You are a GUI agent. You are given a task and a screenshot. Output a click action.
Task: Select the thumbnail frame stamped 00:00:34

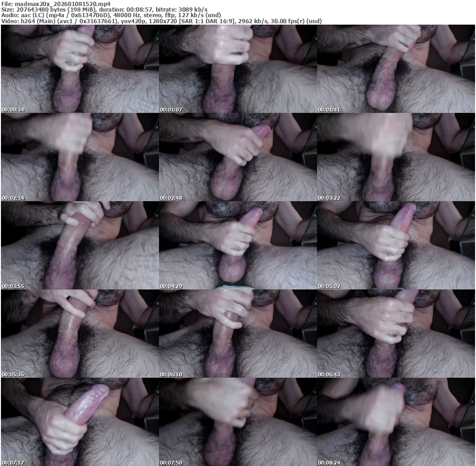coord(80,69)
